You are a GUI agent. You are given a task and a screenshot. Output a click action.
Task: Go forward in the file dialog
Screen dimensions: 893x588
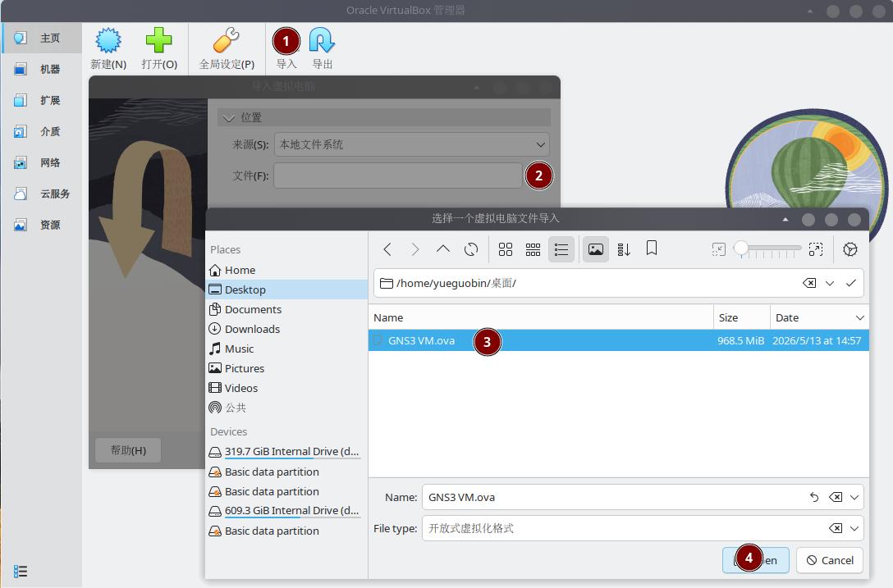[x=415, y=249]
